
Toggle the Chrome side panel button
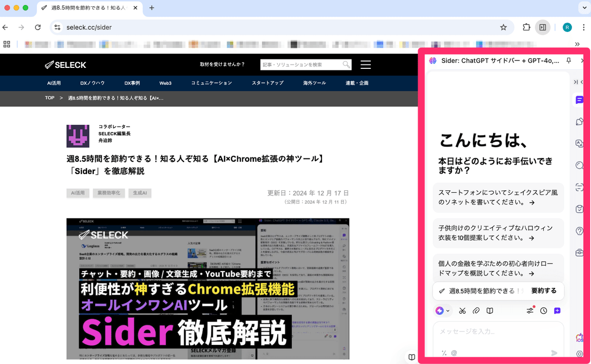(x=543, y=28)
